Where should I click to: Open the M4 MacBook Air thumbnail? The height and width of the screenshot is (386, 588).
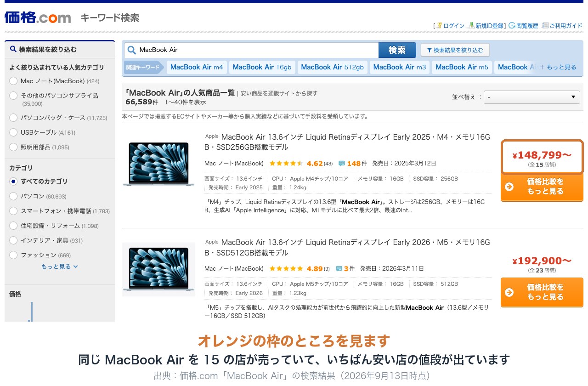tap(158, 164)
